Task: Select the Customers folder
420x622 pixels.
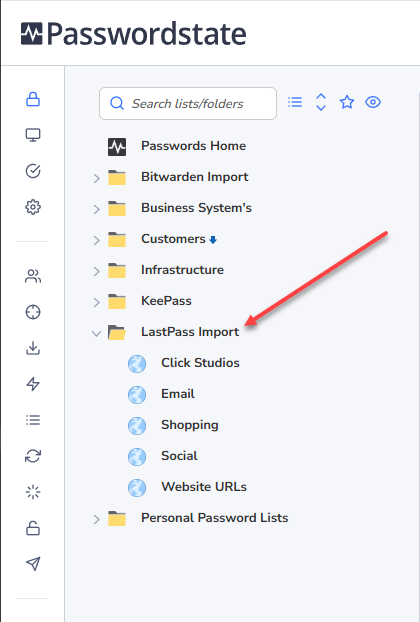Action: (173, 239)
